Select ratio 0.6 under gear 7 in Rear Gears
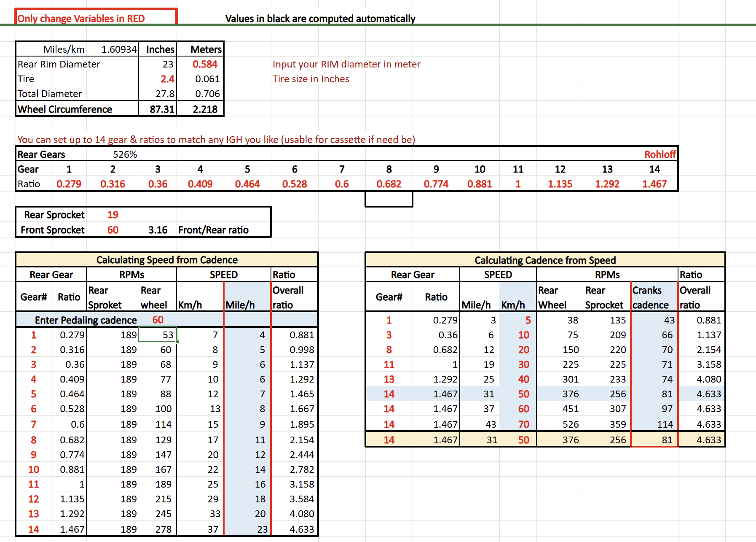The image size is (756, 542). point(341,184)
